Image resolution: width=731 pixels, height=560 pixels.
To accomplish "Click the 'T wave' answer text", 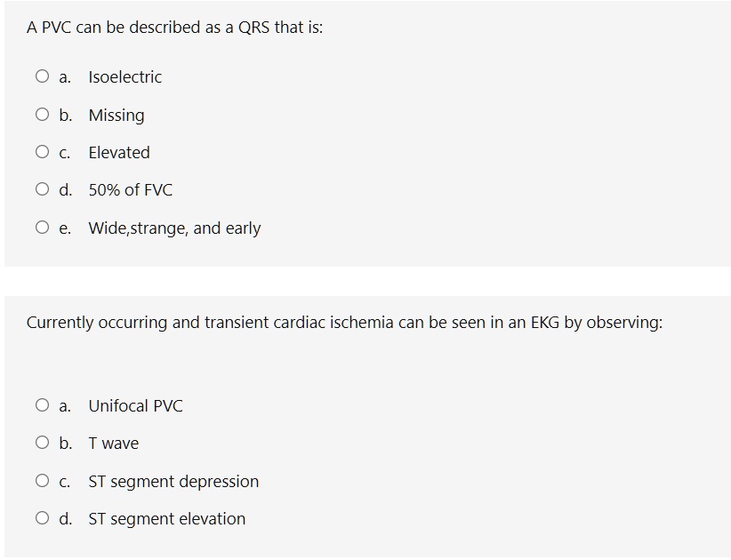I will (x=114, y=444).
